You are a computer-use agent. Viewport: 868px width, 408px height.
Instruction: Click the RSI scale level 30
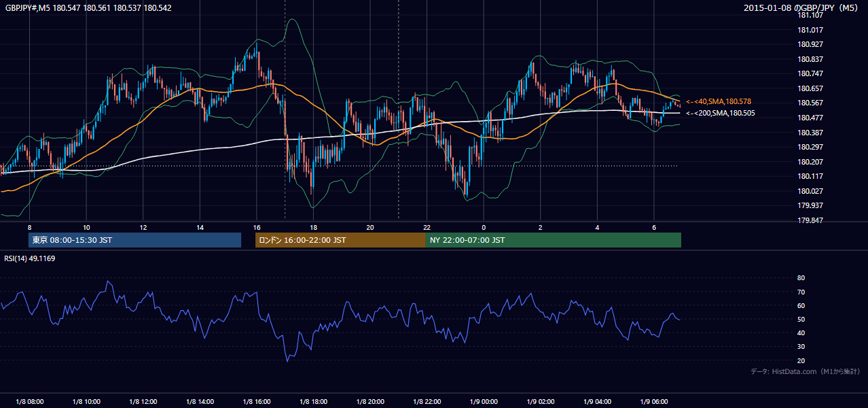801,347
